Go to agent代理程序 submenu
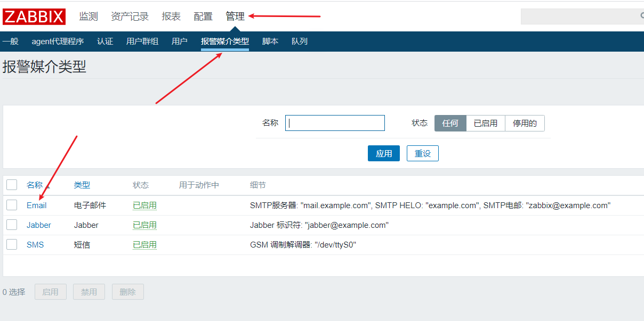644x321 pixels. click(58, 41)
